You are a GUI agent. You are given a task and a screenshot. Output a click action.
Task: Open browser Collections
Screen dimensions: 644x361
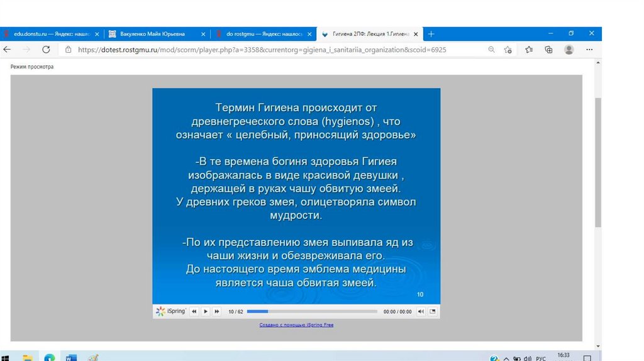[548, 50]
